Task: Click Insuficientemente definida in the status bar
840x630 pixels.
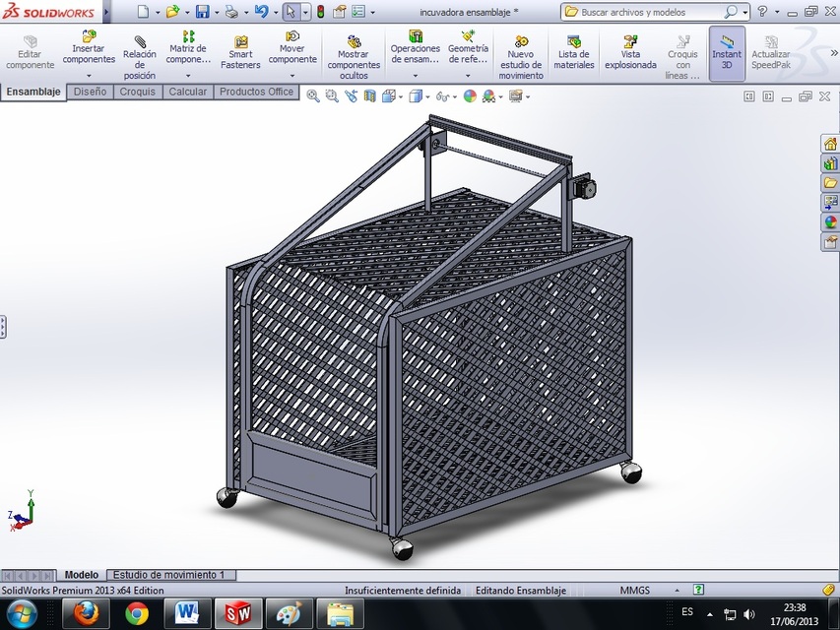Action: click(x=405, y=590)
